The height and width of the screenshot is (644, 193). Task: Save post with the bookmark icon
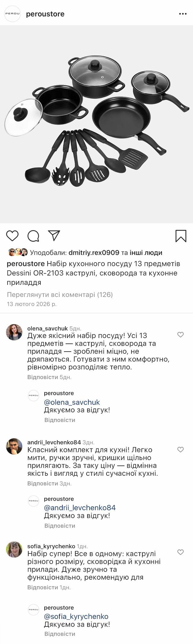(x=181, y=236)
